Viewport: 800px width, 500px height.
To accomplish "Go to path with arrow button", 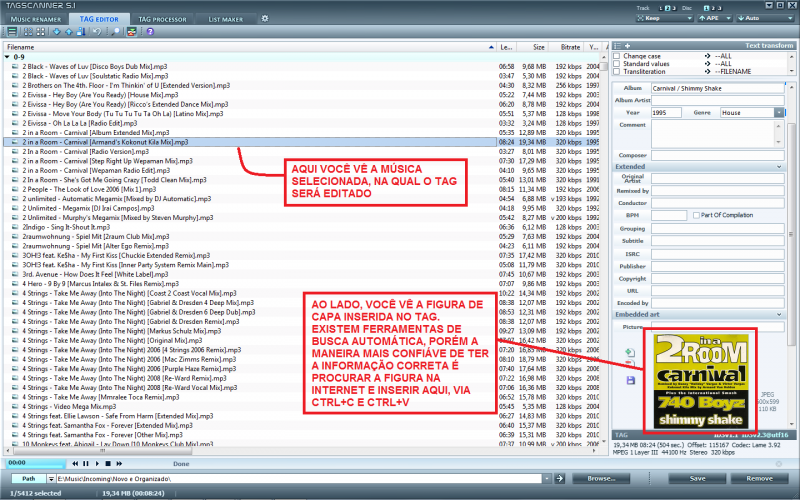I will 560,479.
